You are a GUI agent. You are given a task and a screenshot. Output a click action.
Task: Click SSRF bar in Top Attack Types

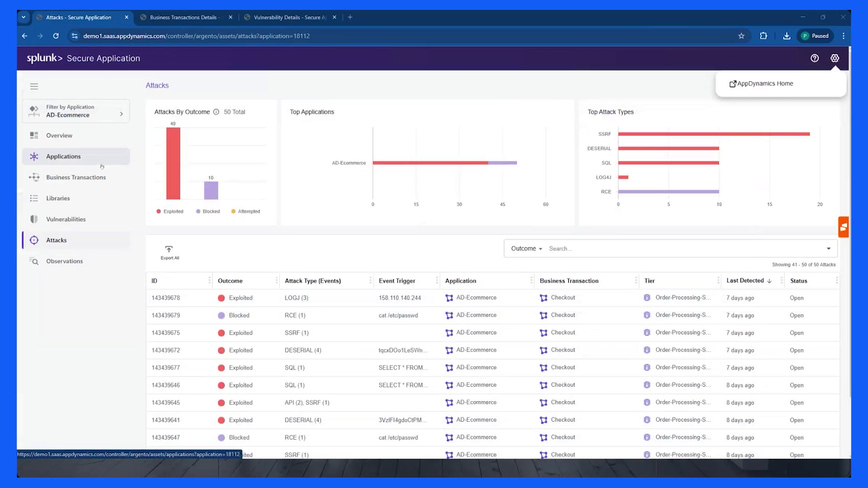(714, 134)
